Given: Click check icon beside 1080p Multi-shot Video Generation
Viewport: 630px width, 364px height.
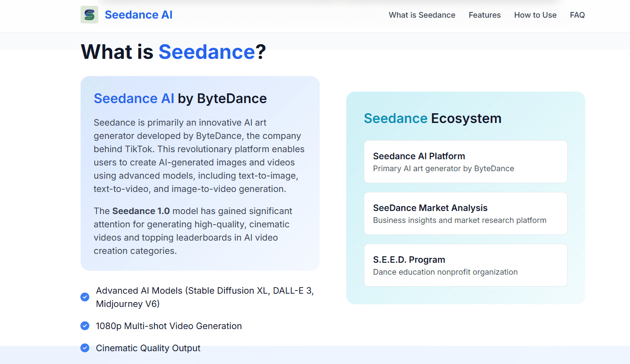Looking at the screenshot, I should tap(85, 326).
